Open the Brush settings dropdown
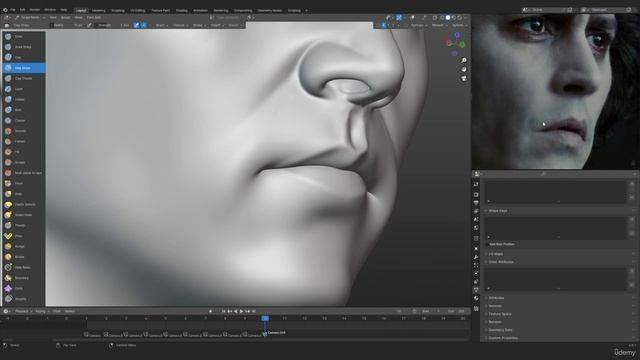Viewport: 640px width, 360px height. (162, 25)
